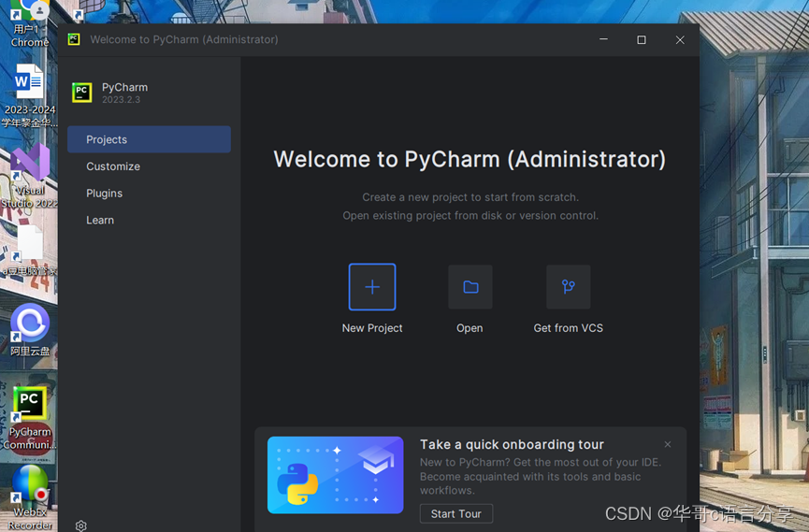The image size is (809, 532).
Task: Click the PyCharm 2023.2.3 version text
Action: click(x=121, y=100)
